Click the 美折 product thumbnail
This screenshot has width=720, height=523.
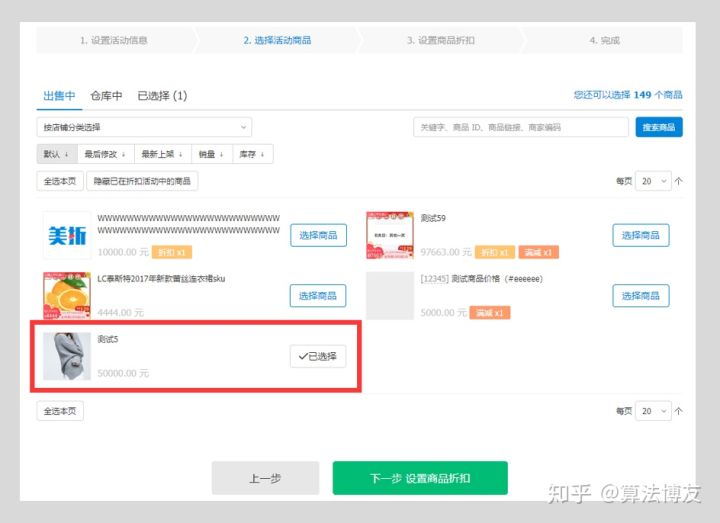(67, 235)
